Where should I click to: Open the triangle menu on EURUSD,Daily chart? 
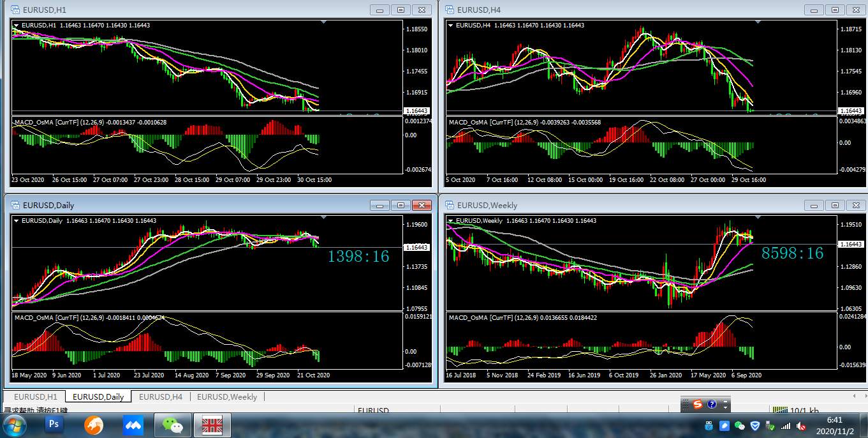pos(17,221)
